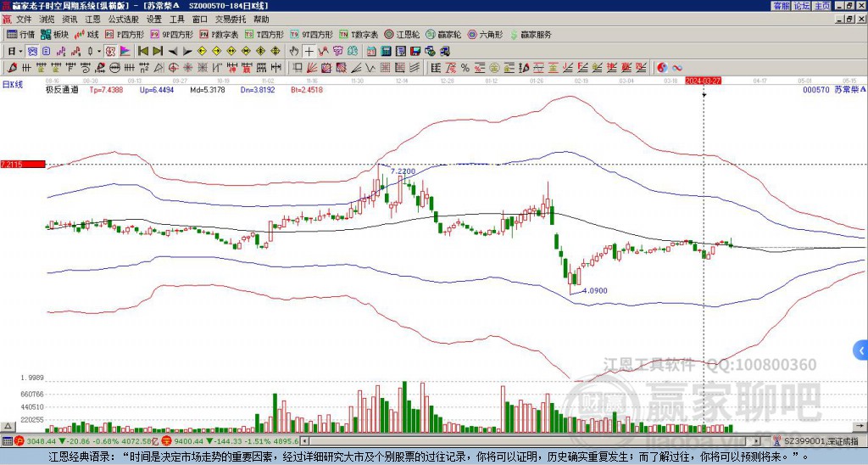Open the 9T四方形 tool
The height and width of the screenshot is (465, 868).
[311, 34]
